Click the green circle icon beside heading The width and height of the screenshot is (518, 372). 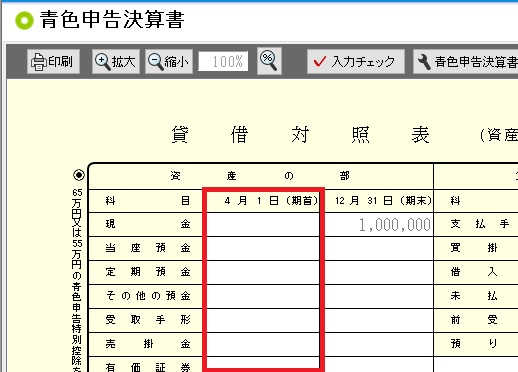(24, 20)
